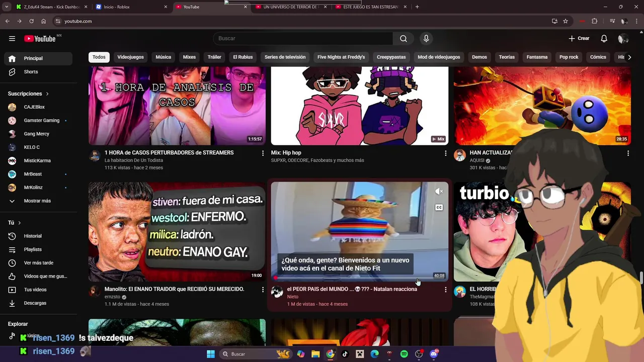This screenshot has height=362, width=644.
Task: Select the Todos filter chip
Action: tap(99, 57)
